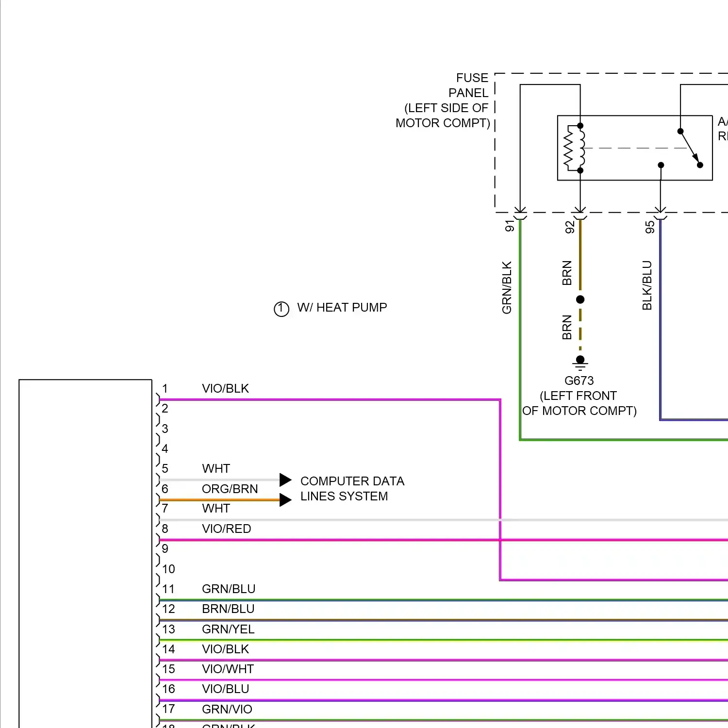728x728 pixels.
Task: Select the ORG/BRN label at pin 6
Action: (x=230, y=489)
